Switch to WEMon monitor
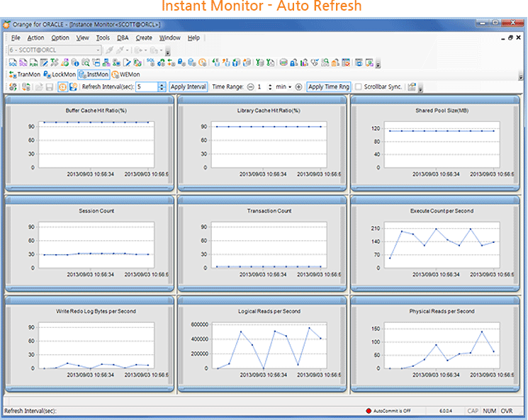The image size is (528, 420). click(126, 74)
